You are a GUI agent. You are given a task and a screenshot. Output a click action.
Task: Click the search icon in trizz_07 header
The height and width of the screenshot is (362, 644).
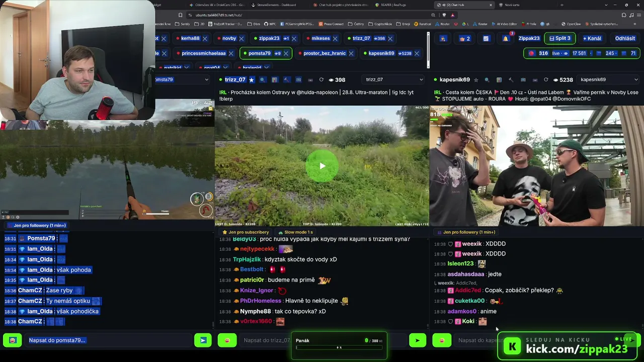[x=263, y=79]
